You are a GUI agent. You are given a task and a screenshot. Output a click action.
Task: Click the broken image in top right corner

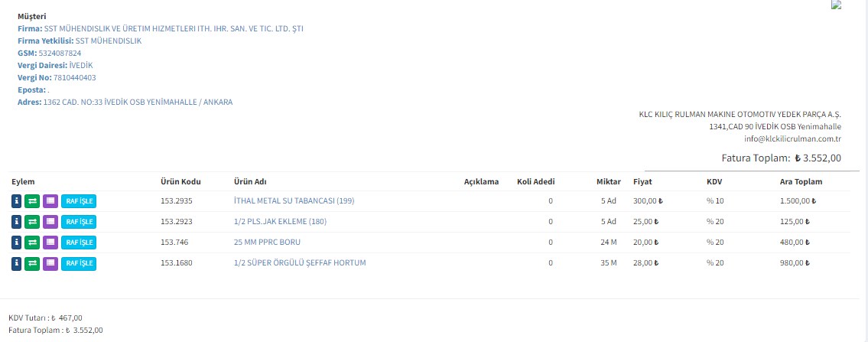(x=836, y=5)
